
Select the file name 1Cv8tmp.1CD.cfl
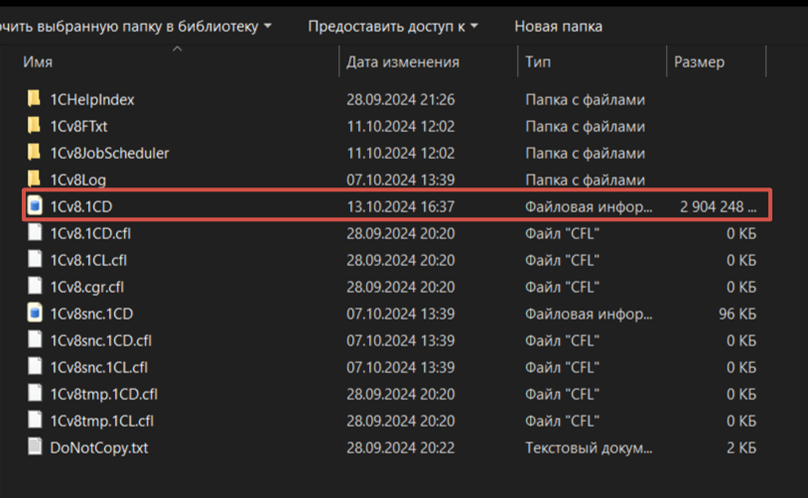pos(104,394)
